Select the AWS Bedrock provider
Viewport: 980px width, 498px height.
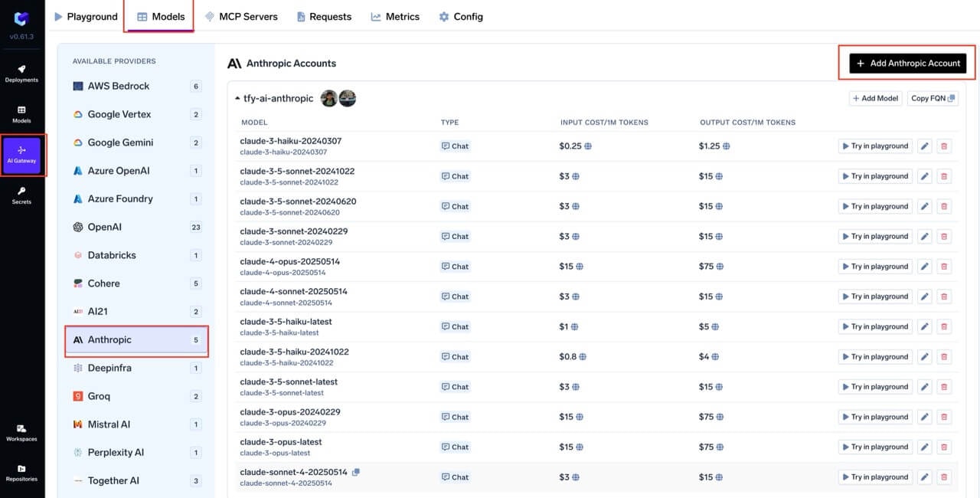tap(137, 87)
